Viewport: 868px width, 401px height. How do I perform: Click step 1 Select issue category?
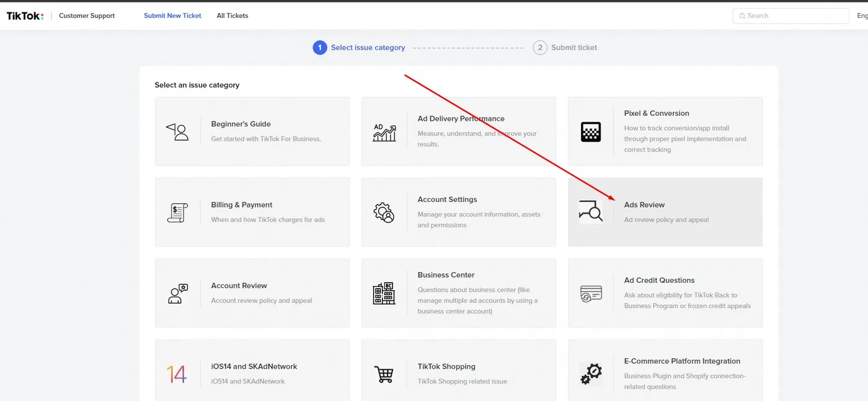coord(359,47)
